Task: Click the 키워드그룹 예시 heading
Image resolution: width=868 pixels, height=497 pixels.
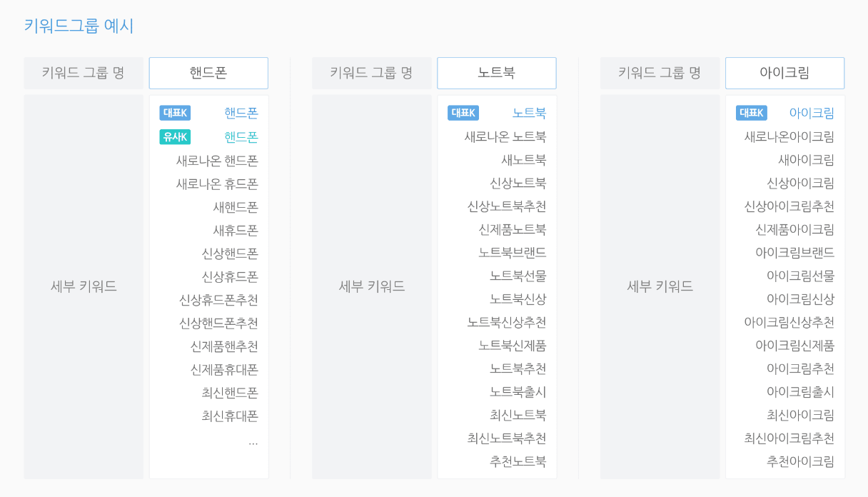Action: pyautogui.click(x=79, y=26)
